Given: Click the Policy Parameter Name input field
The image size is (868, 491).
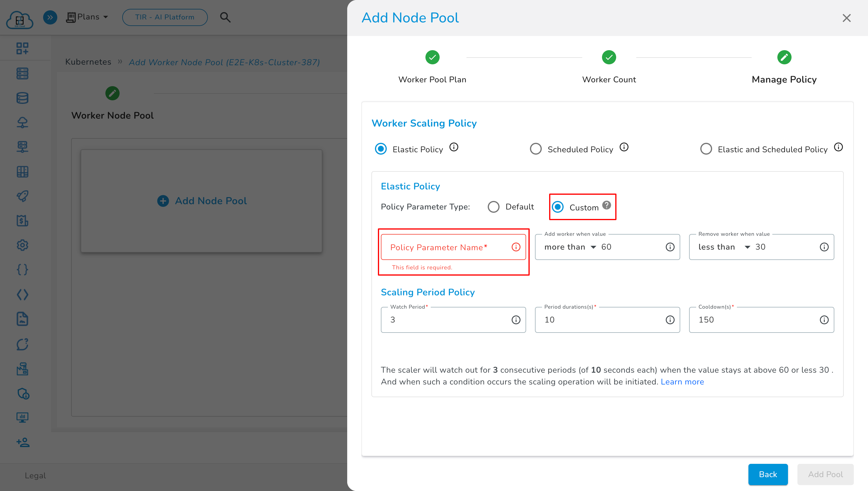Looking at the screenshot, I should (x=453, y=247).
